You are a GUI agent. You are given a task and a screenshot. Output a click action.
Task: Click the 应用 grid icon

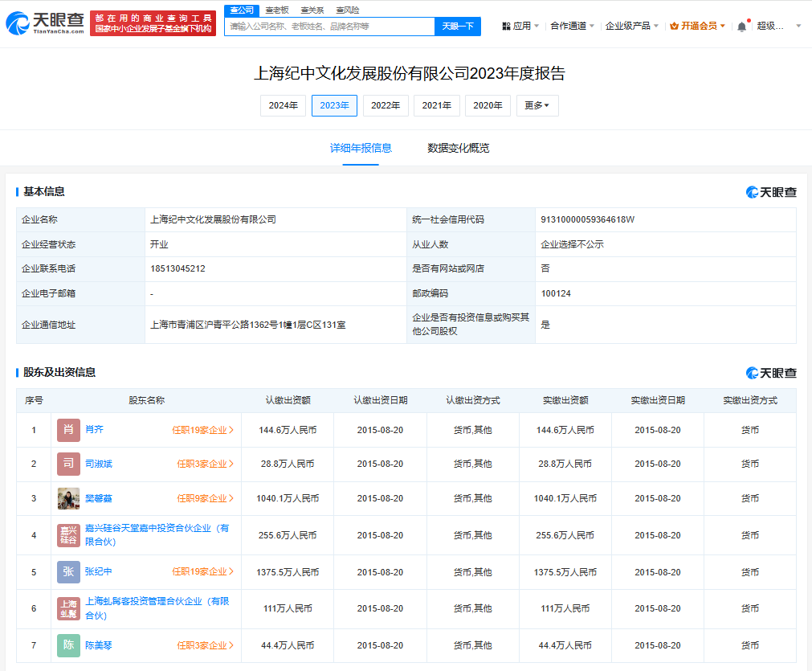(x=506, y=26)
